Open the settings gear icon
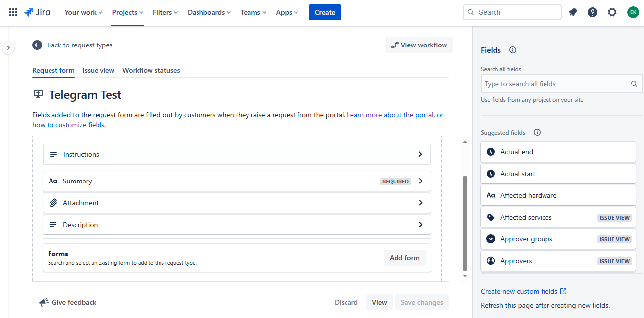The height and width of the screenshot is (318, 644). pos(612,12)
